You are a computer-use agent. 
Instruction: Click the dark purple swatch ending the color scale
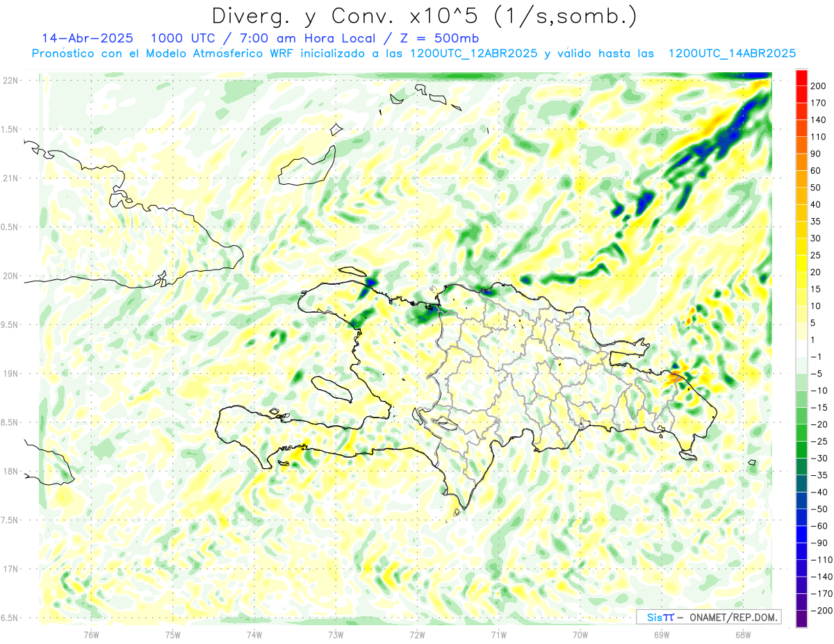pyautogui.click(x=801, y=619)
